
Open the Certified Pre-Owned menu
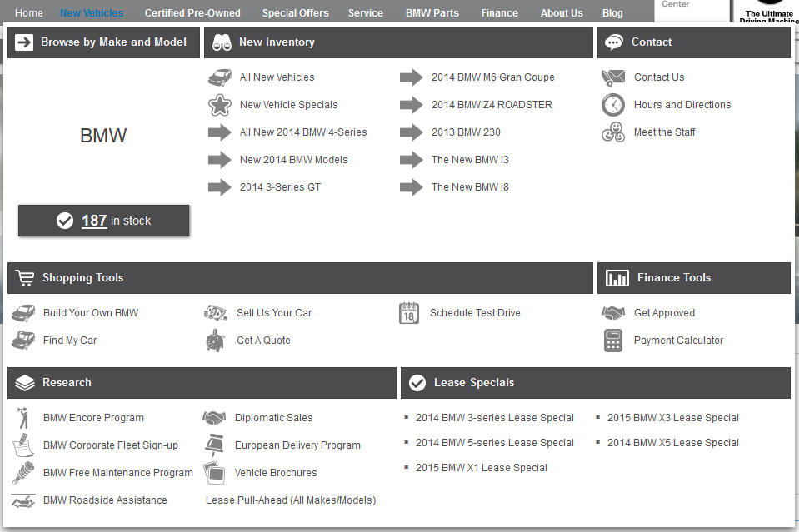coord(192,13)
